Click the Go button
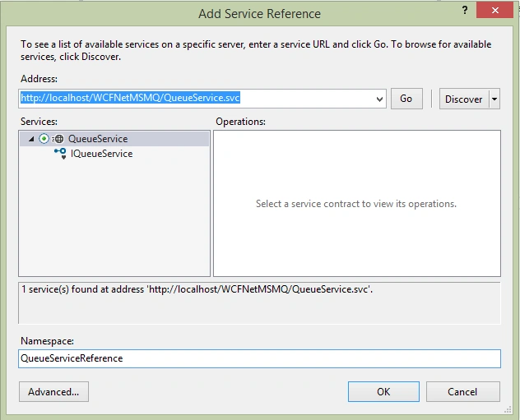This screenshot has width=520, height=420. [x=406, y=99]
